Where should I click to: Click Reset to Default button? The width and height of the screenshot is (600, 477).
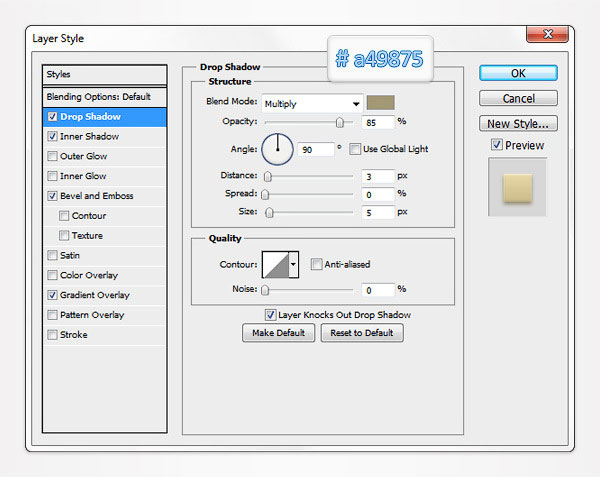pyautogui.click(x=362, y=333)
